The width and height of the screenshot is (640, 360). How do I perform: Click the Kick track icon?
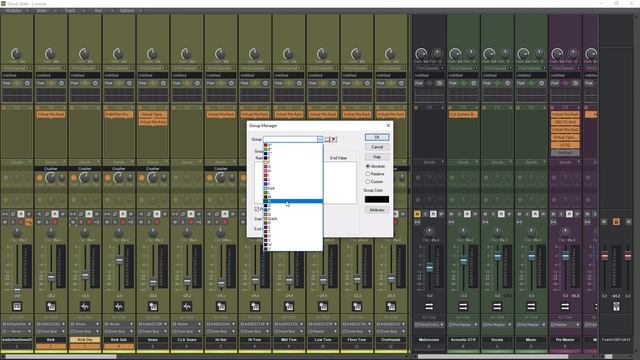click(x=51, y=306)
